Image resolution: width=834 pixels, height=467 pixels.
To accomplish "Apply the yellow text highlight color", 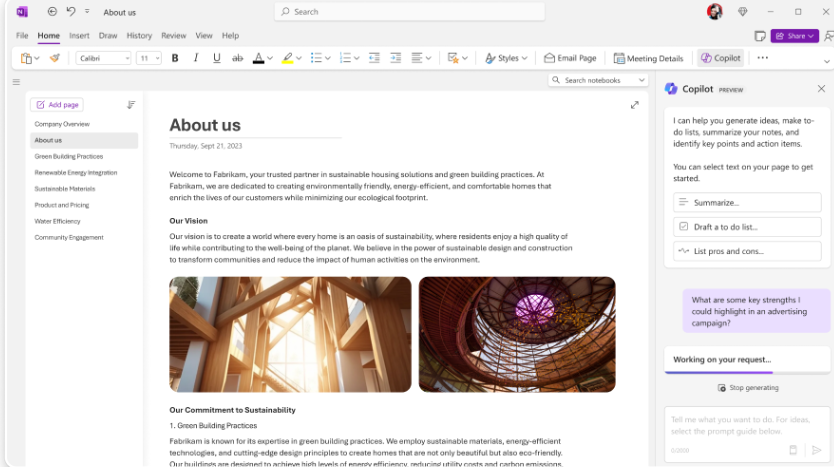I will point(287,58).
